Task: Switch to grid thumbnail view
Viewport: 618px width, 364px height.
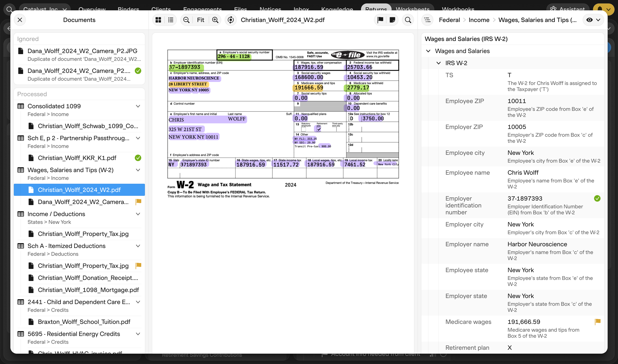Action: pos(158,20)
